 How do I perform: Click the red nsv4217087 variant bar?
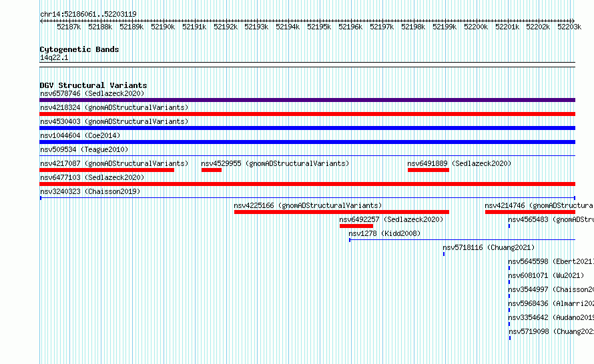click(x=107, y=170)
